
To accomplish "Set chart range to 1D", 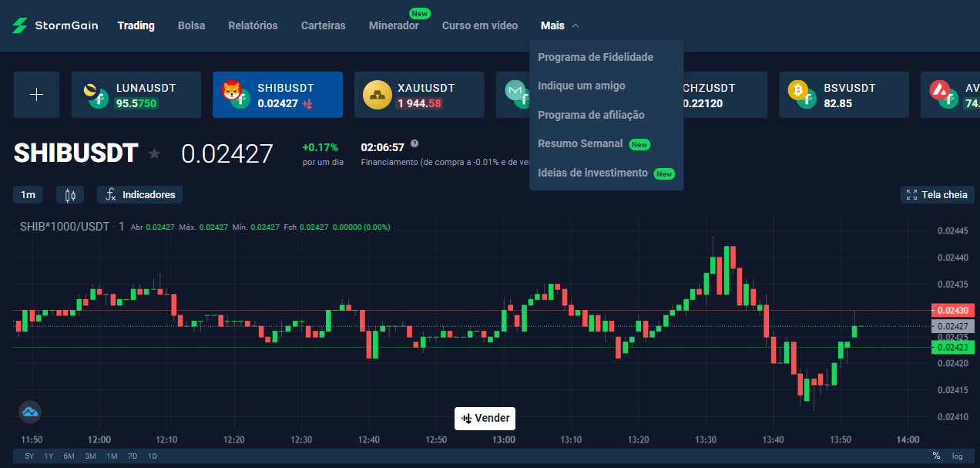I will (152, 456).
